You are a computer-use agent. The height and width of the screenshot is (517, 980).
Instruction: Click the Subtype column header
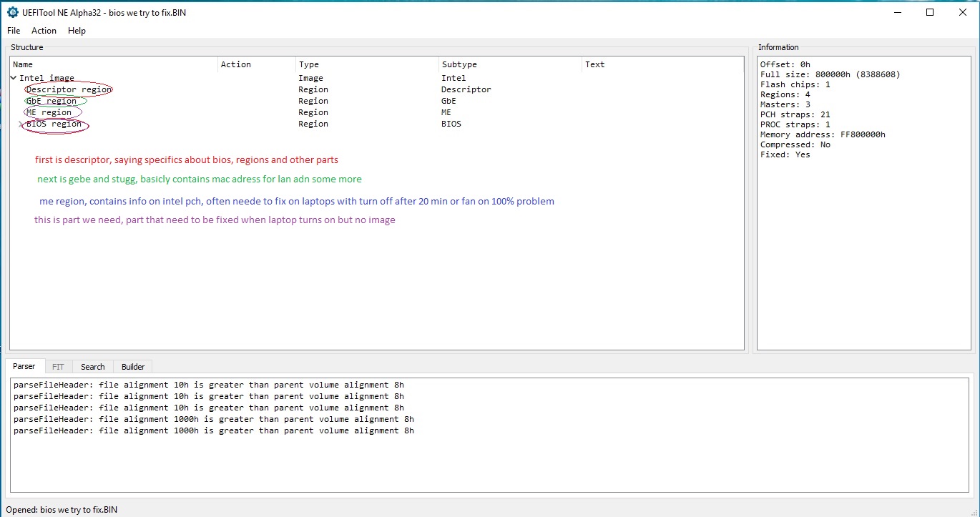(x=459, y=64)
